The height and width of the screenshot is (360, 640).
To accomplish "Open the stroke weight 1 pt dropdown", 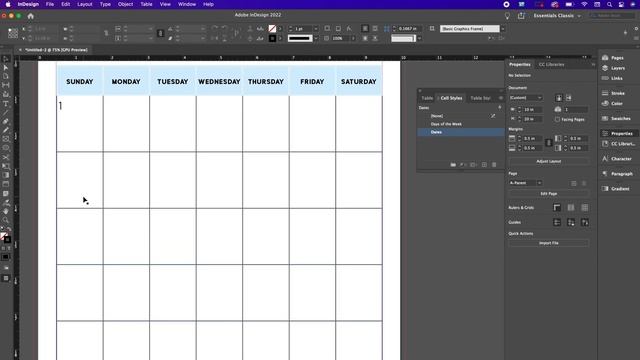I will [x=316, y=29].
